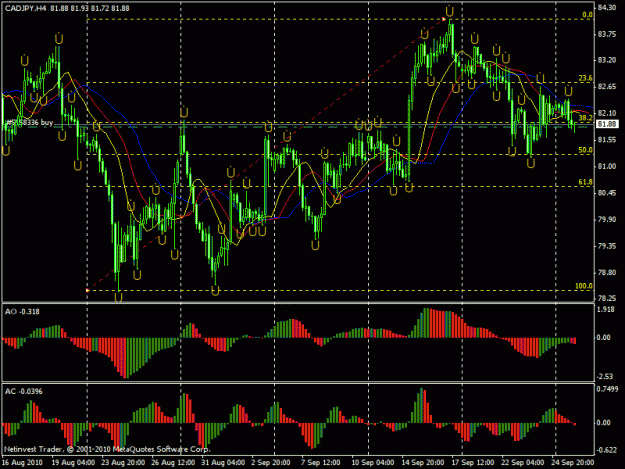Click the 80.45 price axis value

click(x=607, y=193)
